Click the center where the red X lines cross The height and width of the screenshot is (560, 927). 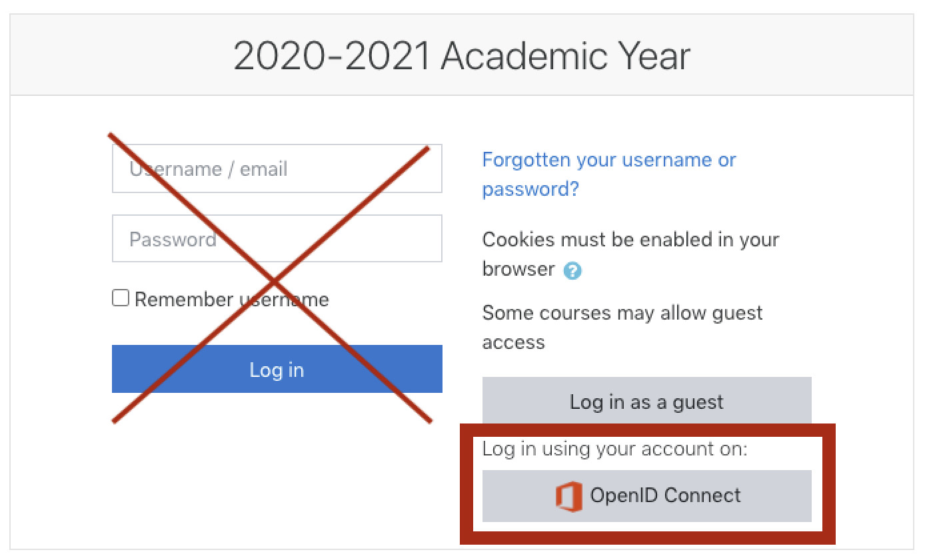[x=273, y=279]
